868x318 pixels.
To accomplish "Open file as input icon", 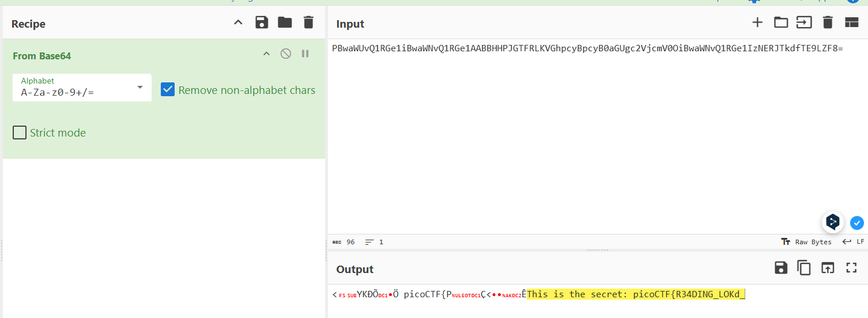I will [x=804, y=23].
